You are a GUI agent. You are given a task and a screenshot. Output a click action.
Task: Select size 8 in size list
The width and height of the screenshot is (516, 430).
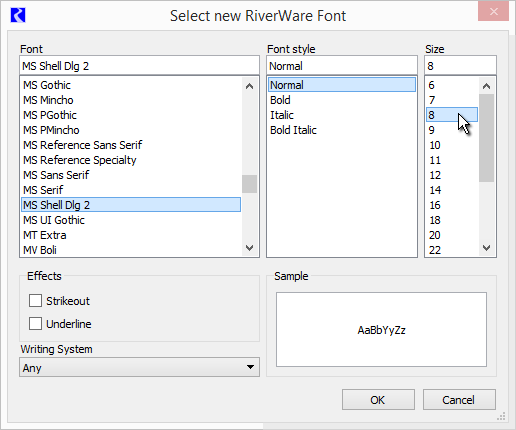point(452,115)
